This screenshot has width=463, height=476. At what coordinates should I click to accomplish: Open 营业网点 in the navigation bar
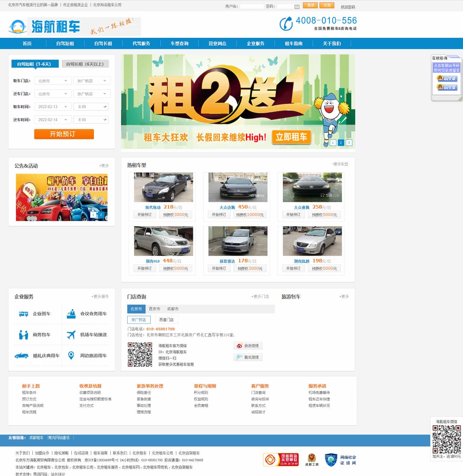click(x=218, y=44)
